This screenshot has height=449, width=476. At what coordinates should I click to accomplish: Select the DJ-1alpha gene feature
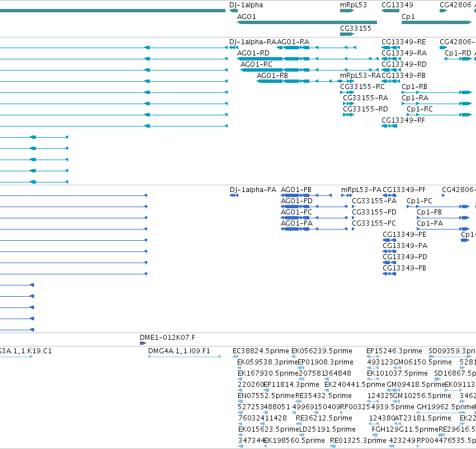click(233, 11)
